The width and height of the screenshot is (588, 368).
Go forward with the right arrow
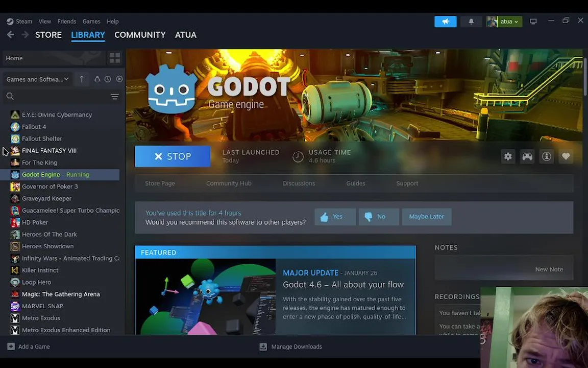[x=25, y=35]
